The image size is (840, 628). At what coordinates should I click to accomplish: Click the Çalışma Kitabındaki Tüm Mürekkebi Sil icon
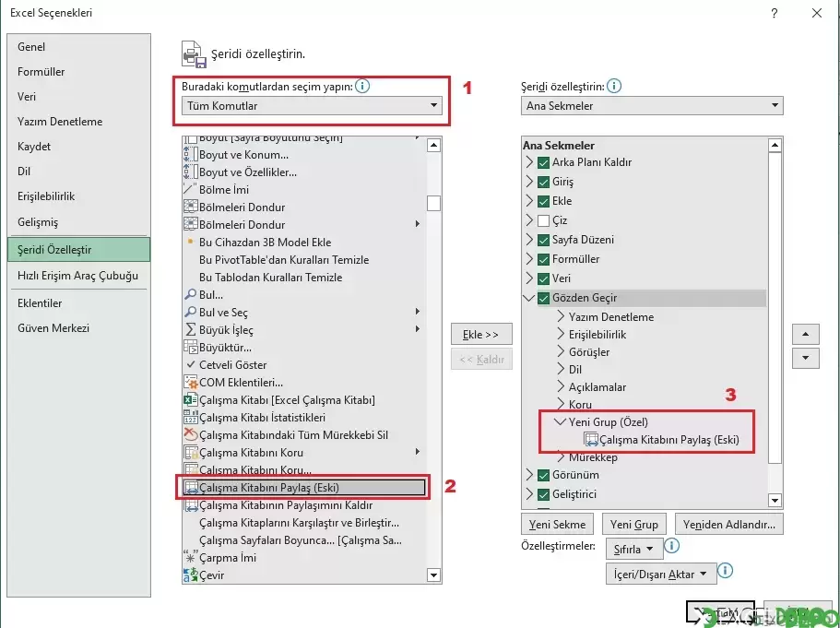click(x=191, y=434)
